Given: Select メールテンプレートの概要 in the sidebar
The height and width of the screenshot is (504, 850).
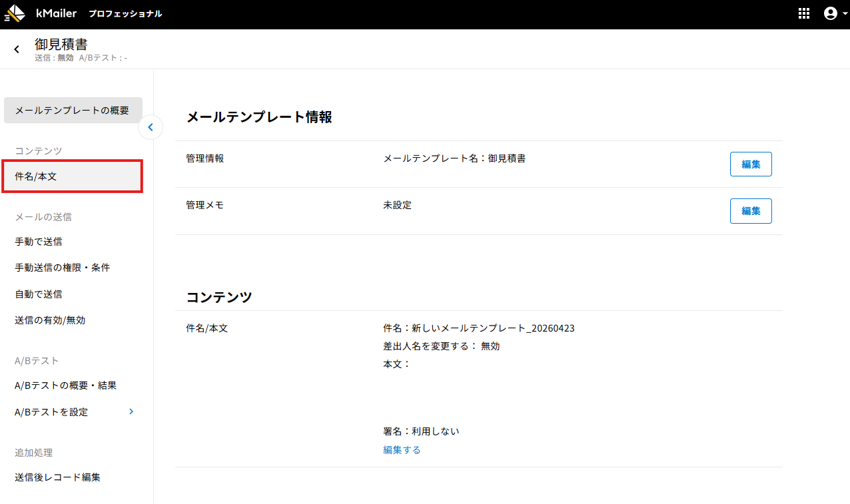Looking at the screenshot, I should click(73, 111).
